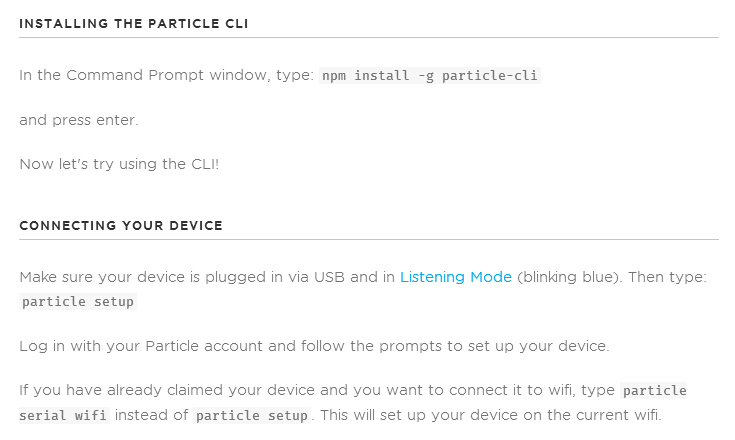The height and width of the screenshot is (440, 735).
Task: Select the Installing the Particle CLI heading
Action: pyautogui.click(x=134, y=23)
